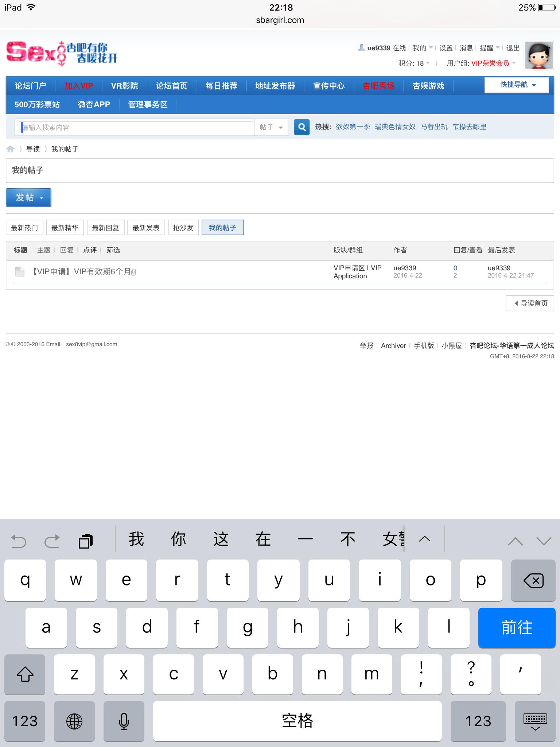Open the 快捷导航 quick navigation dropdown
This screenshot has width=560, height=747.
(517, 85)
